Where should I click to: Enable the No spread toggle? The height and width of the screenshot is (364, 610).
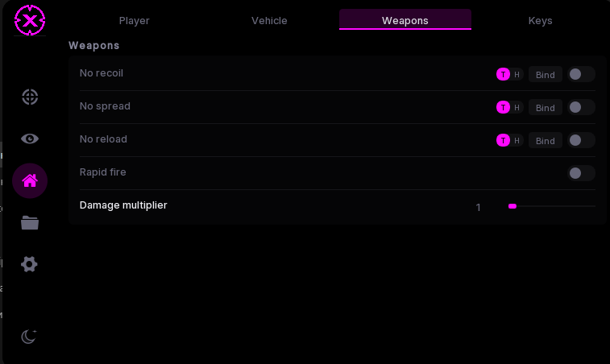(581, 107)
